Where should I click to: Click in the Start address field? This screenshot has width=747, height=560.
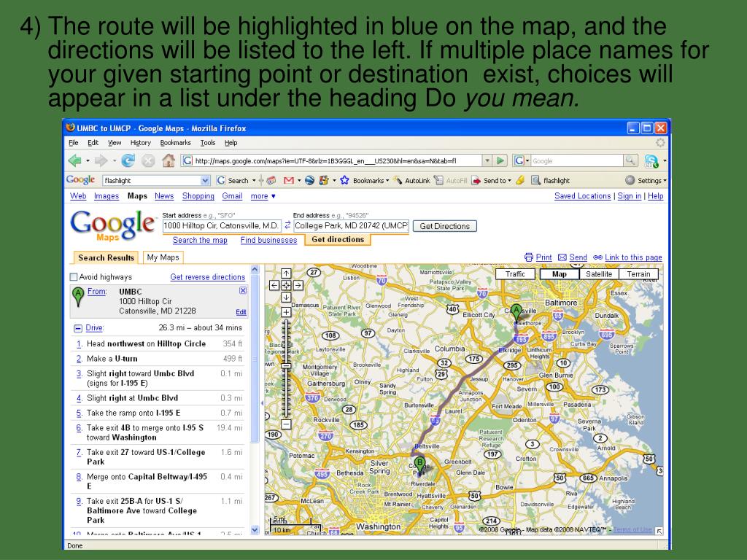[x=222, y=225]
